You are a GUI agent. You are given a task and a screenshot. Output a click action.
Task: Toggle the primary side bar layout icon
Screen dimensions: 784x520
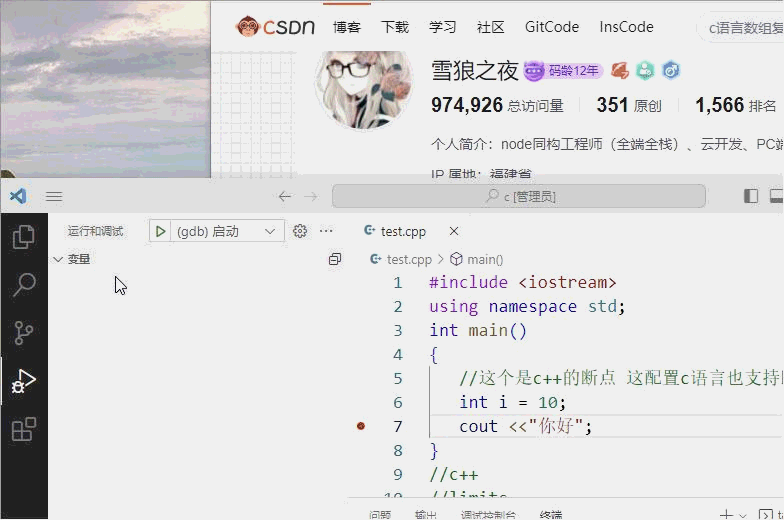point(751,196)
